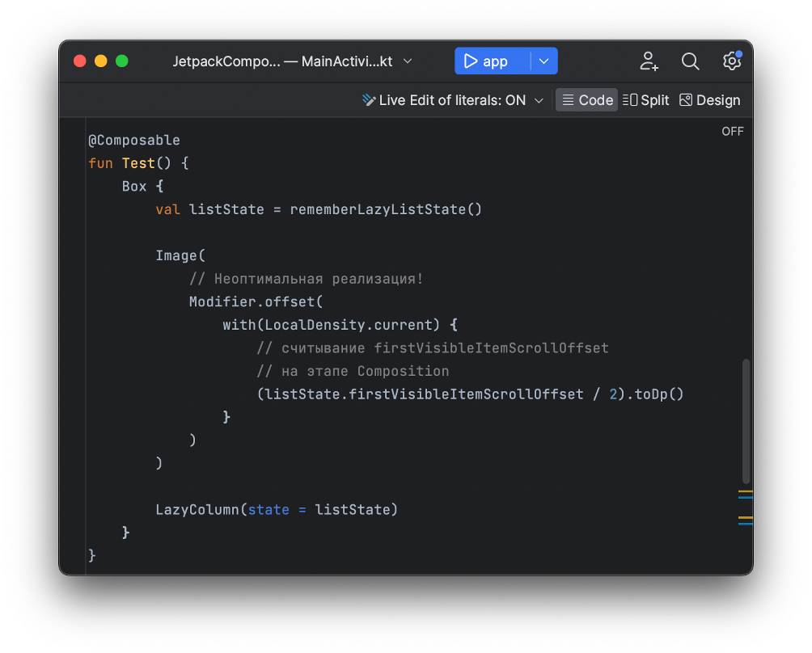This screenshot has height=653, width=812.
Task: Open the IDE settings gear icon
Action: (x=731, y=61)
